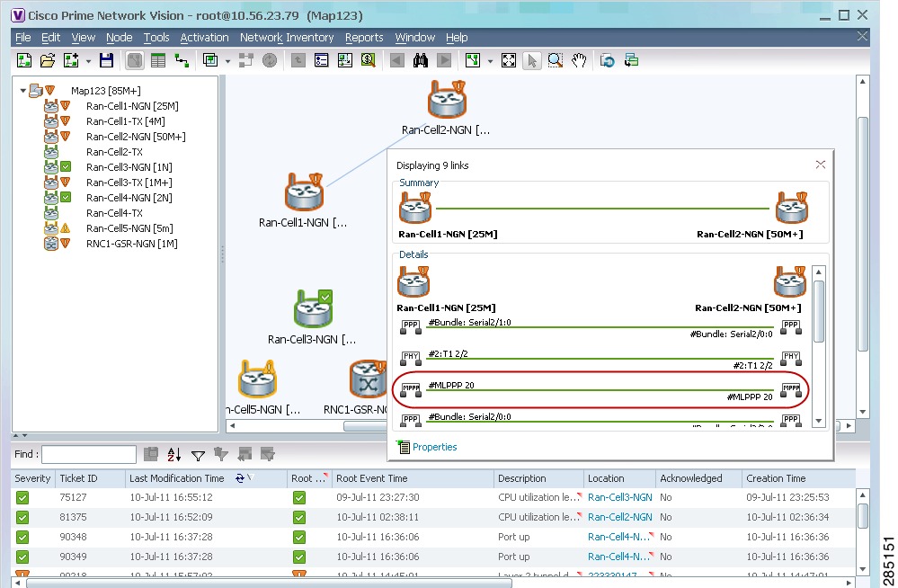Screen dimensions: 898x588
Task: Select Ran-Cell1-TX [4M] in the tree
Action: [x=126, y=121]
